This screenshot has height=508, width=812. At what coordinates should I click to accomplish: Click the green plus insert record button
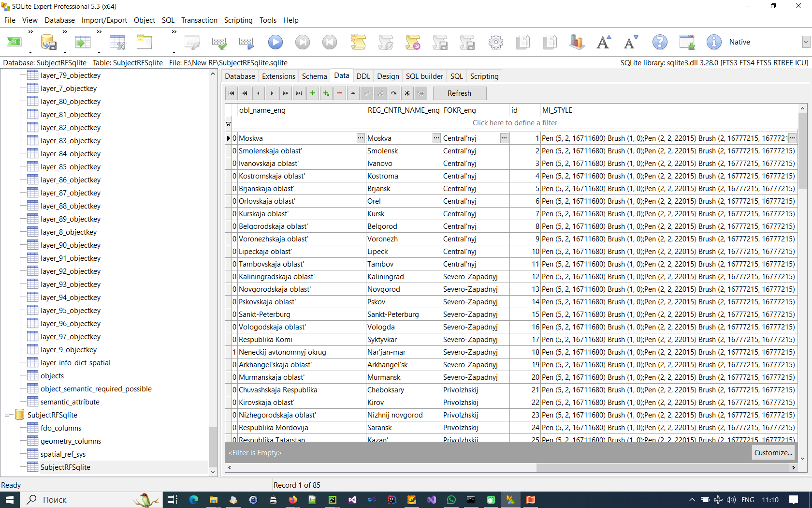[313, 93]
